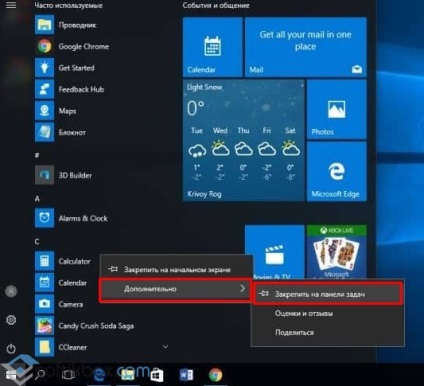Open Alarms & Clock app

click(72, 218)
